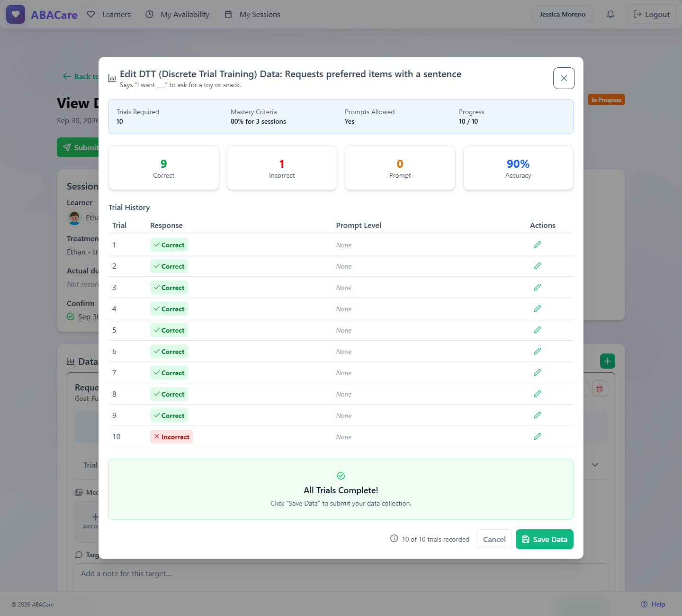Edit trial 10 with its pencil icon
Viewport: 682px width, 616px height.
point(537,436)
